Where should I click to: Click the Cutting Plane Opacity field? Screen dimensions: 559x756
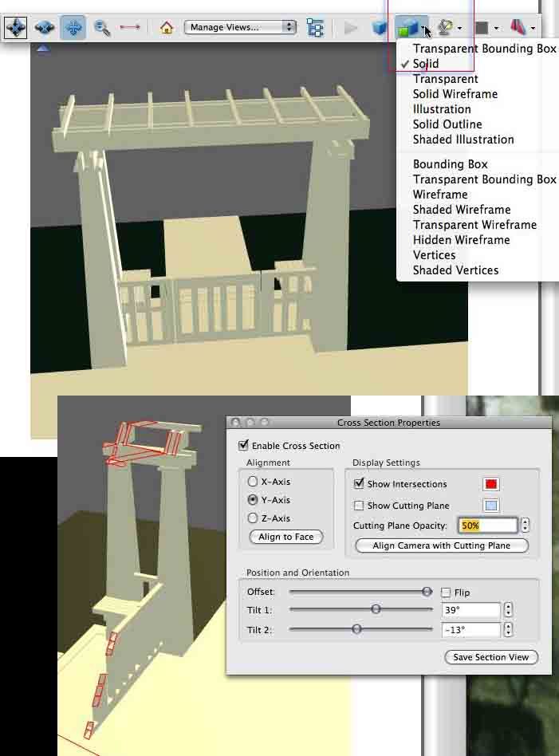tap(487, 525)
